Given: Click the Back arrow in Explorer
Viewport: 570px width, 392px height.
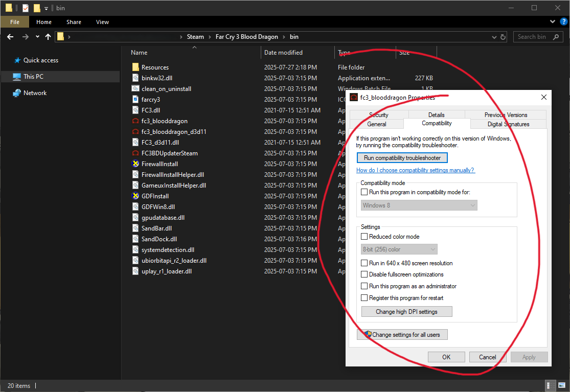Looking at the screenshot, I should [10, 37].
